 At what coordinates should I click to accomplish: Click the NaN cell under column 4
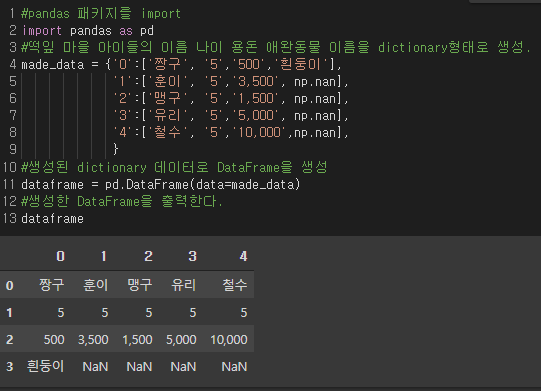(x=234, y=367)
